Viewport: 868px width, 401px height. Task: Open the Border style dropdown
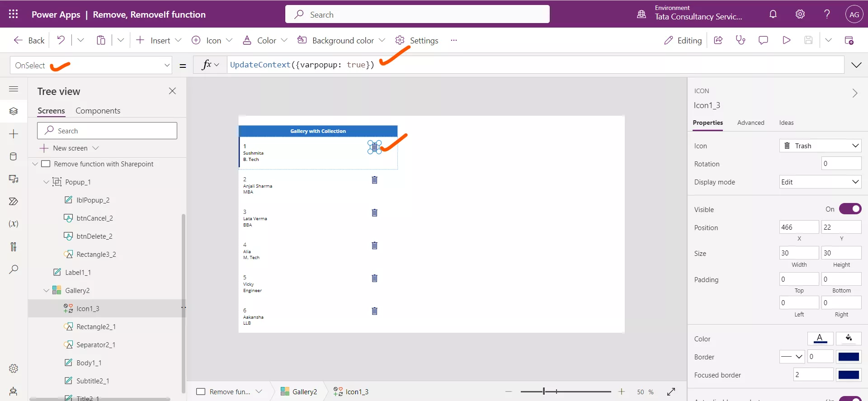click(792, 356)
